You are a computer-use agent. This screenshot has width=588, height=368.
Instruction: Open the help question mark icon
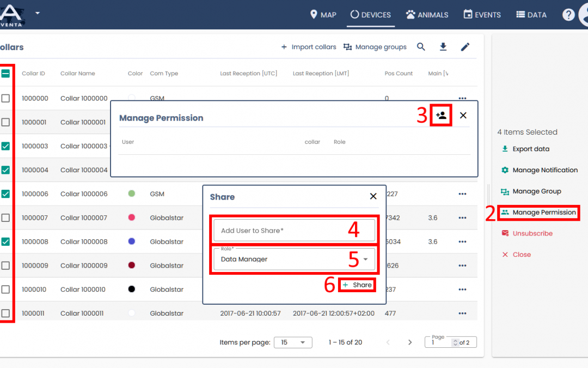point(568,15)
